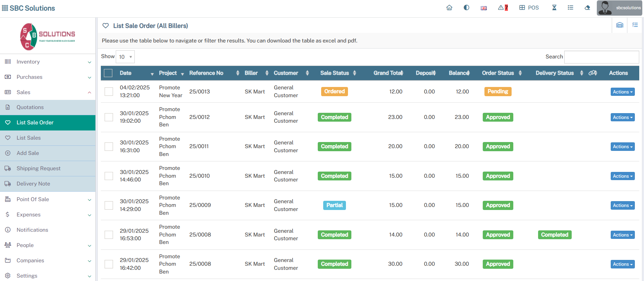Image resolution: width=644 pixels, height=281 pixels.
Task: Click the orange Pending order status badge
Action: [497, 92]
